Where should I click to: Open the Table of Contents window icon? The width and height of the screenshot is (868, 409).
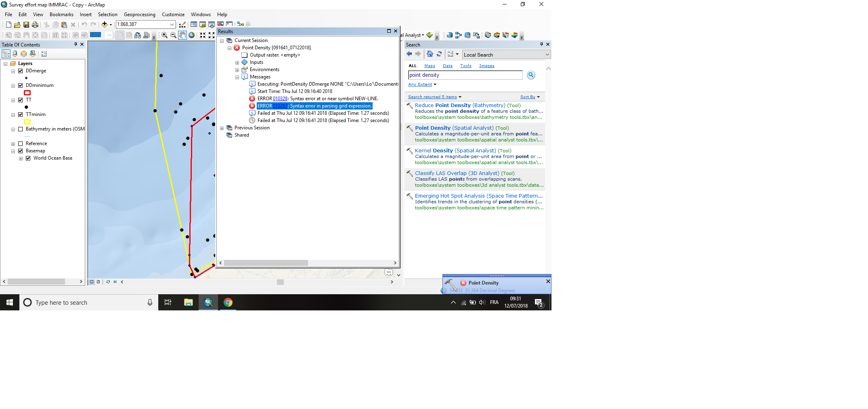click(194, 25)
